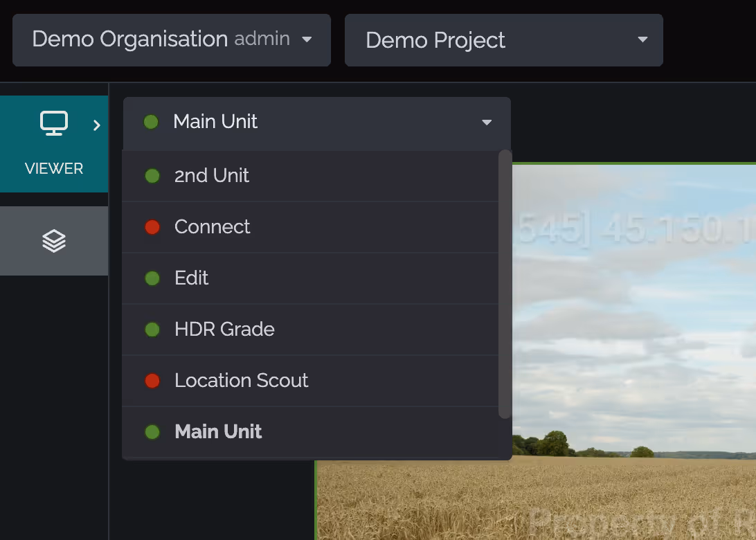756x540 pixels.
Task: Select the bold Main Unit list entry
Action: [x=310, y=432]
